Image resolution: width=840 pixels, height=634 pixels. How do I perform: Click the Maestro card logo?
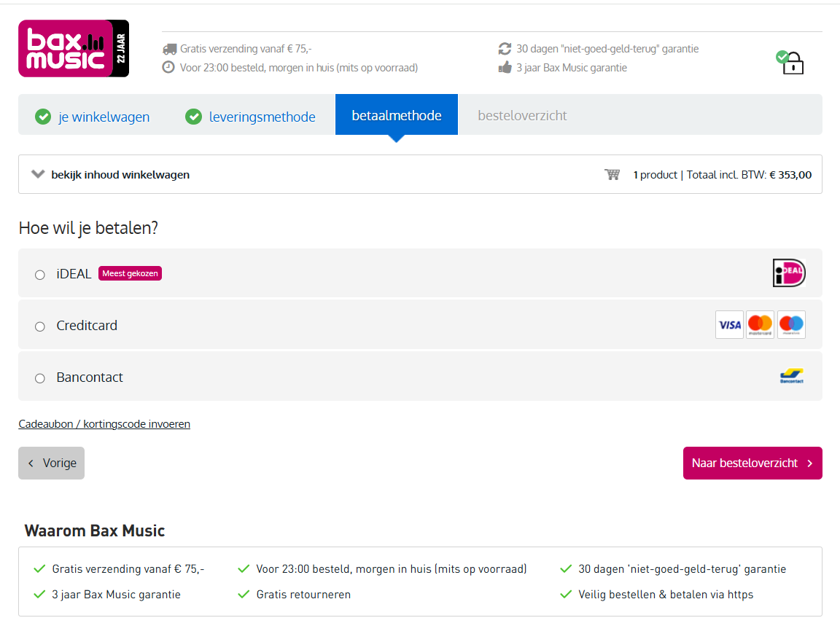[x=791, y=324]
